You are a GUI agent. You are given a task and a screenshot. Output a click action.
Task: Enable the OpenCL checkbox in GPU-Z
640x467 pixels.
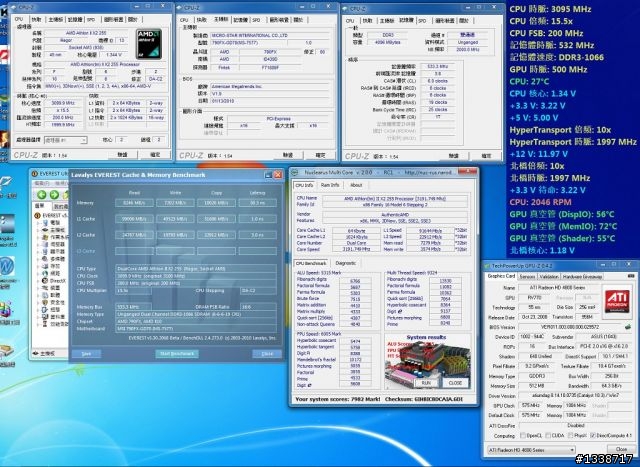[x=523, y=436]
